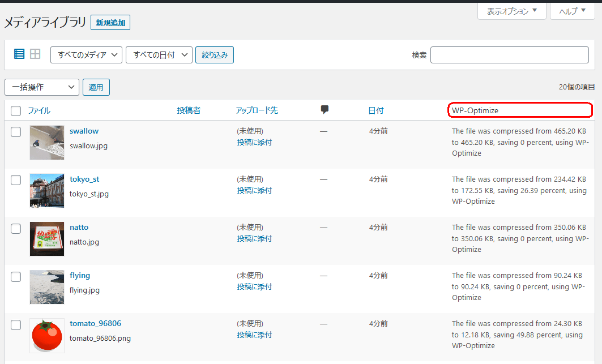Click compression text from 90.24 KB
This screenshot has width=602, height=364.
pyautogui.click(x=518, y=287)
